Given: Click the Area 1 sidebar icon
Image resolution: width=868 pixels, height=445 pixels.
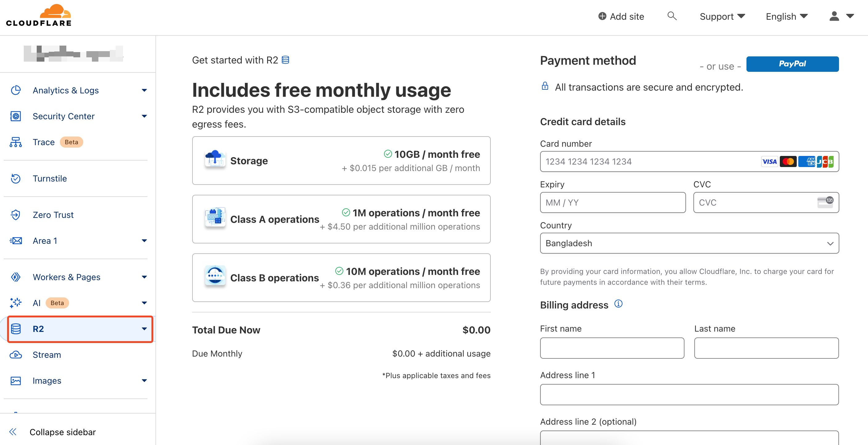Looking at the screenshot, I should click(x=15, y=241).
